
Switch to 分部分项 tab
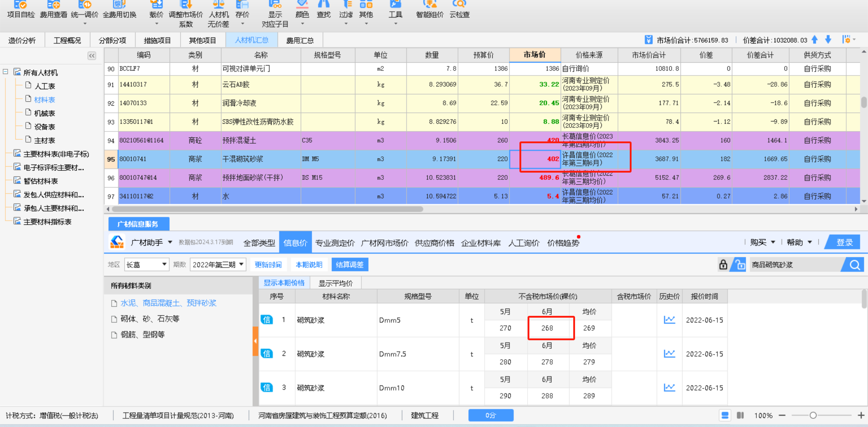pyautogui.click(x=113, y=40)
